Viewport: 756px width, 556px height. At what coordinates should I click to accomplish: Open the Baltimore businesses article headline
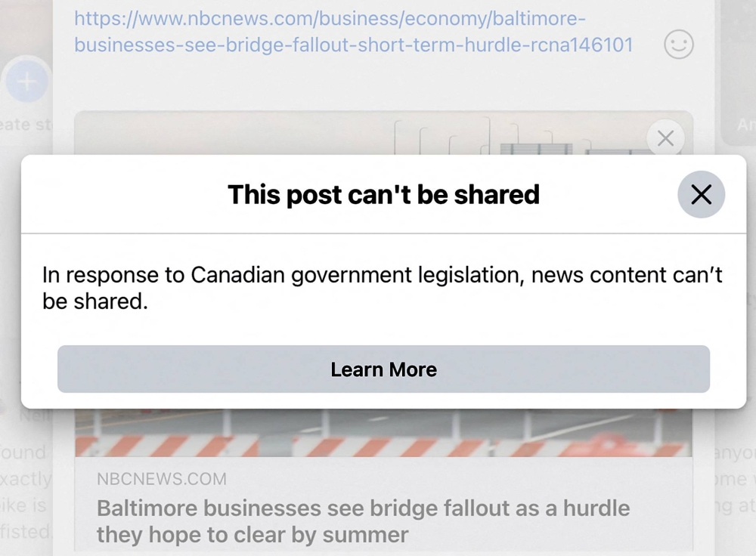point(363,521)
